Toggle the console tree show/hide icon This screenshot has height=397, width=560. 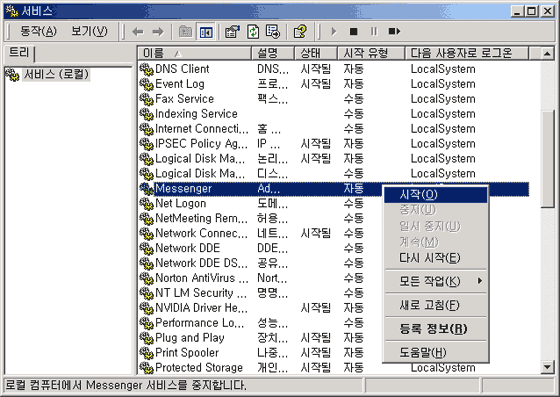[x=206, y=32]
